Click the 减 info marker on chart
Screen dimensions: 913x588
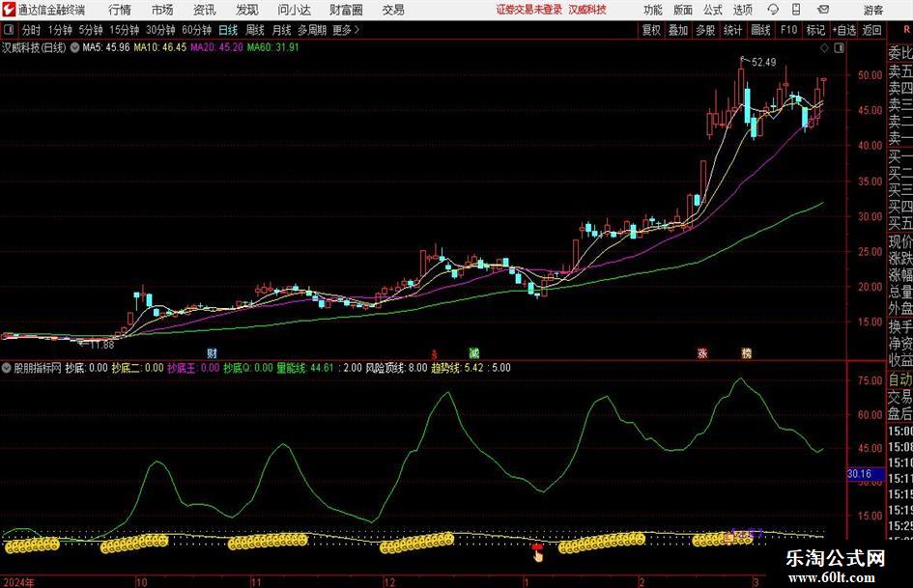474,352
